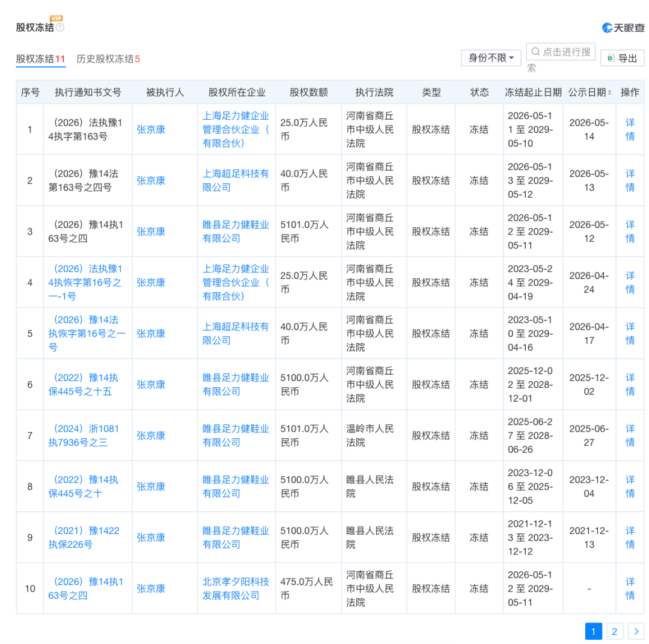Click the Excel icon on 导出 button
The image size is (649, 644).
(611, 58)
